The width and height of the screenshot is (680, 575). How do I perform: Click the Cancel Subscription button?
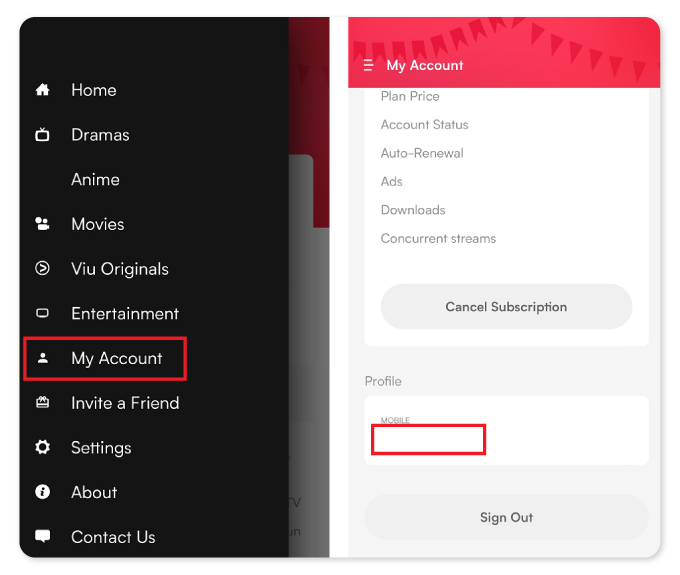tap(506, 307)
